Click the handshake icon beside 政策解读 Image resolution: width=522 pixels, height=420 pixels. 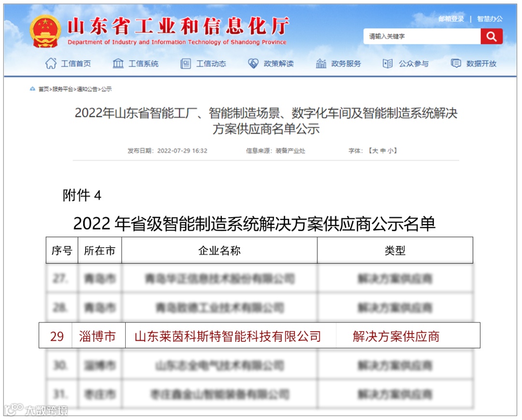[253, 63]
